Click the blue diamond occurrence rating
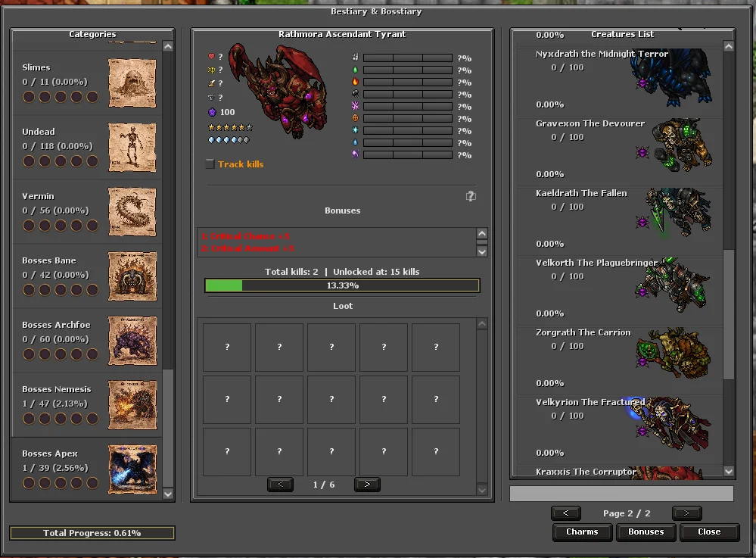Image resolution: width=756 pixels, height=558 pixels. 229,140
